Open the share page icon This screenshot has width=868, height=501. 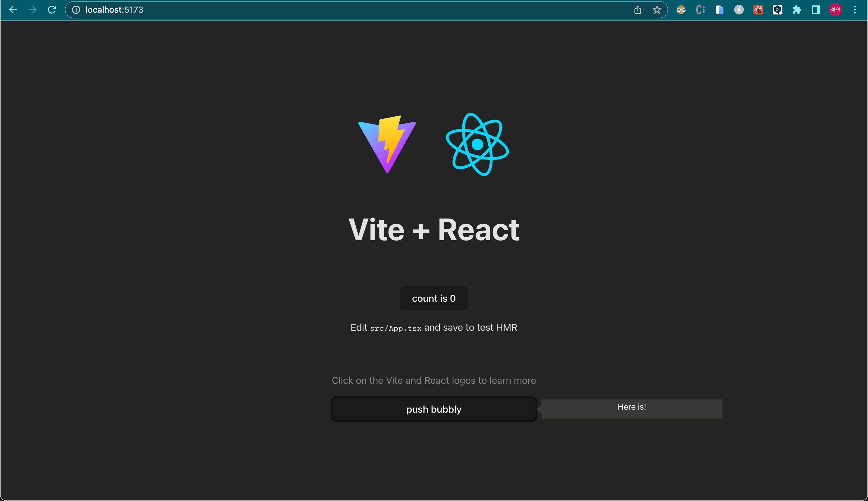[x=637, y=10]
